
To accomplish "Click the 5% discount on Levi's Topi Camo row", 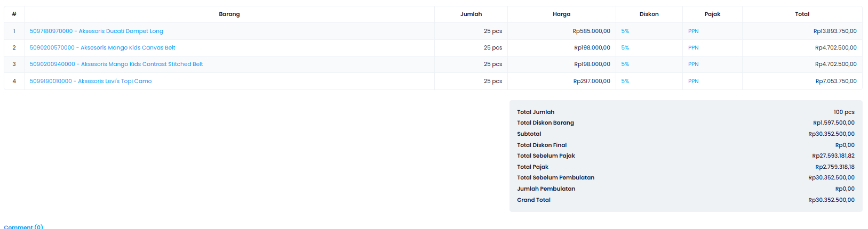I will (625, 81).
